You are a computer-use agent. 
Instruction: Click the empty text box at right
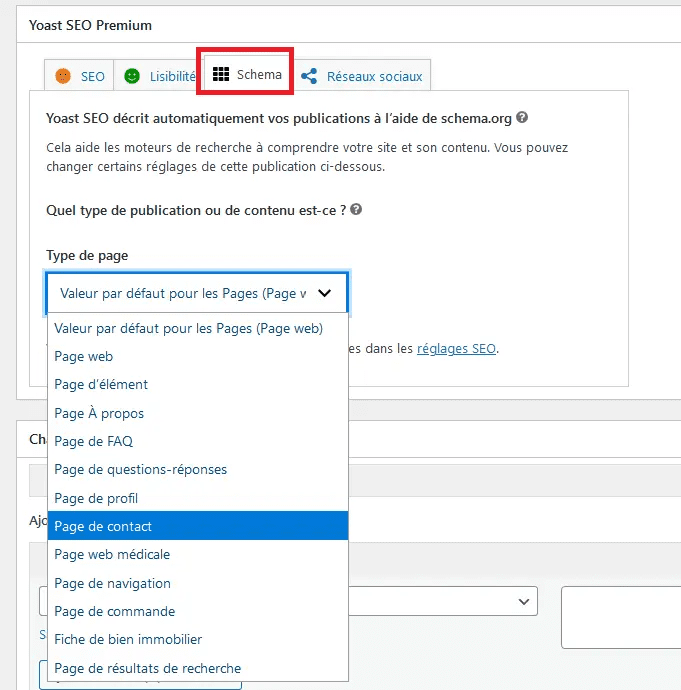[620, 617]
